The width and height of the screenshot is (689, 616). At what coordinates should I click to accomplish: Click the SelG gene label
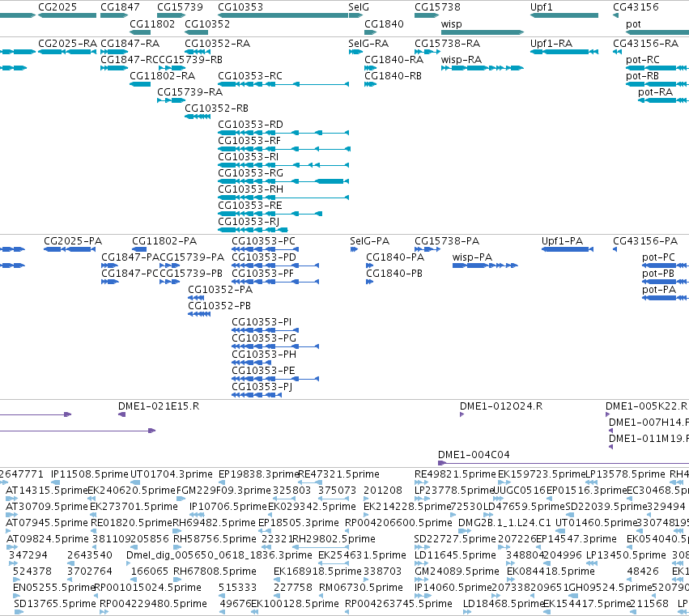point(359,7)
